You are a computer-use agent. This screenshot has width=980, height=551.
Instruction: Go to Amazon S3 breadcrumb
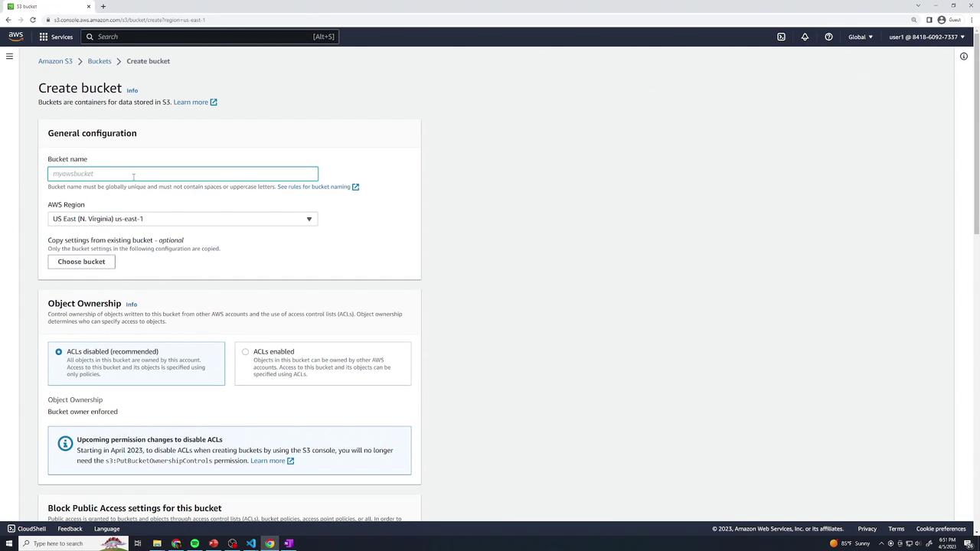coord(55,61)
